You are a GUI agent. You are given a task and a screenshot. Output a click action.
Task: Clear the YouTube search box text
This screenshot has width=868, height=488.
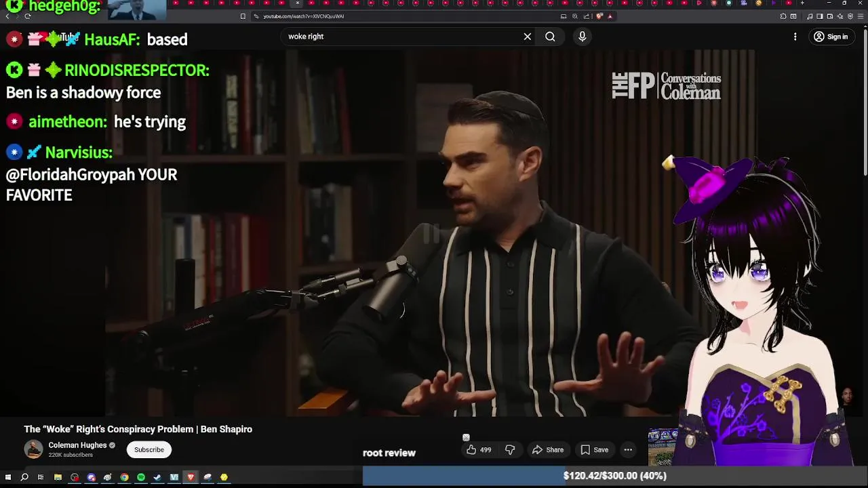click(528, 37)
